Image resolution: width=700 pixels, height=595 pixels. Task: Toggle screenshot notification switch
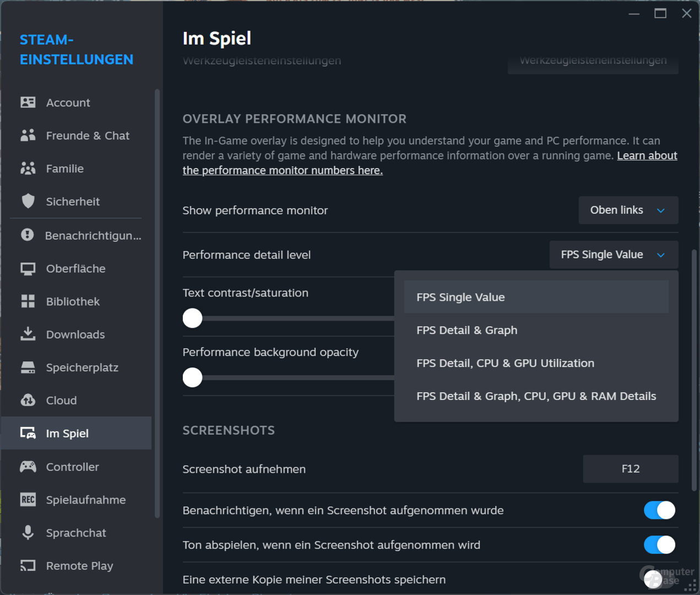(x=659, y=510)
